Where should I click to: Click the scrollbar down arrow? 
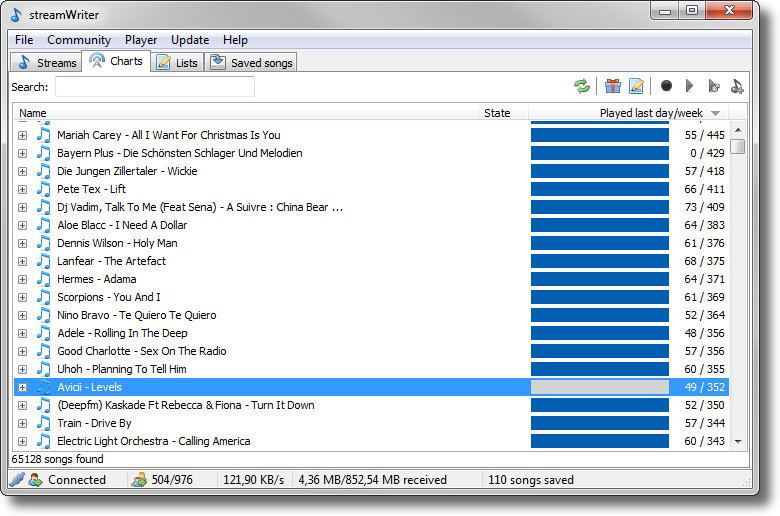coord(738,441)
